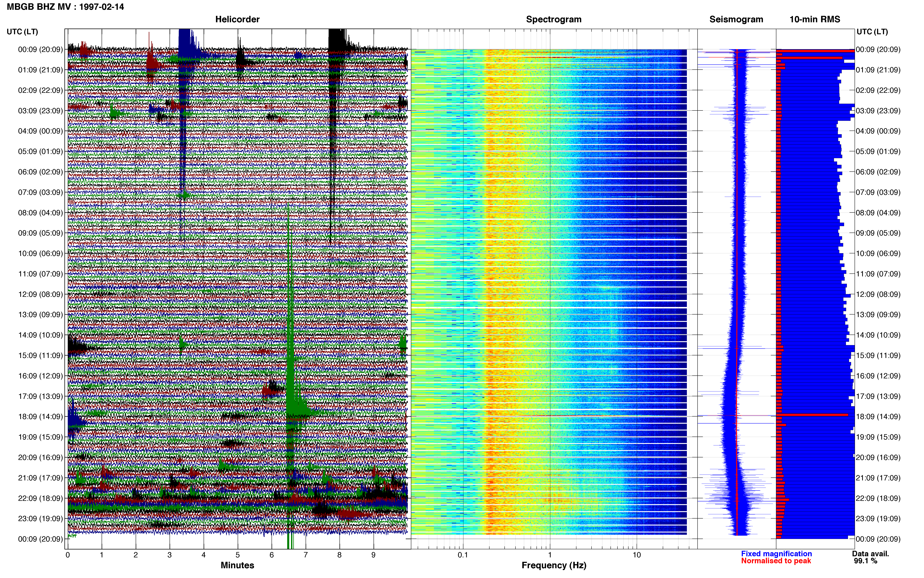The height and width of the screenshot is (578, 924).
Task: Click left time label '08:09 (04:09)'
Action: click(x=41, y=212)
